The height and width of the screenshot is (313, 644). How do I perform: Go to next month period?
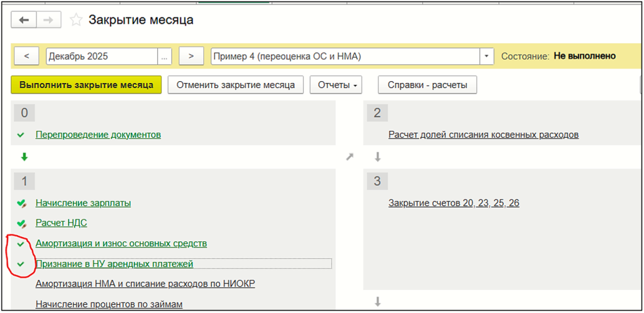191,56
